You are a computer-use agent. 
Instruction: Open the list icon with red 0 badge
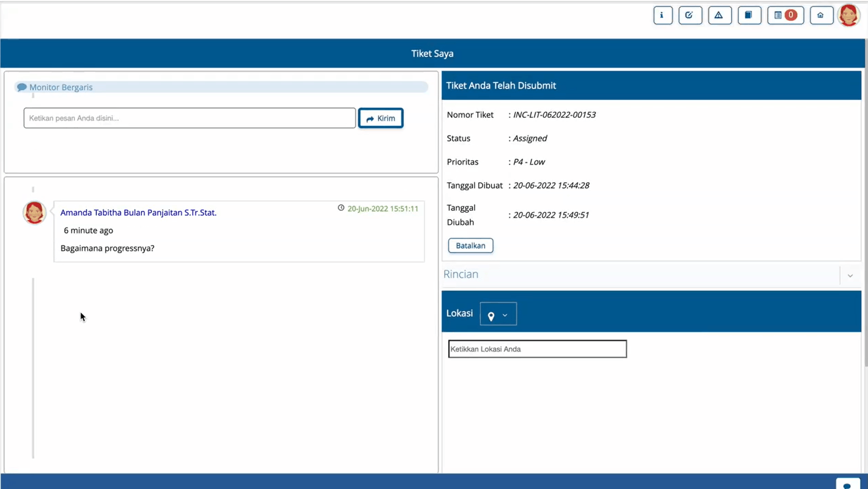pos(785,15)
